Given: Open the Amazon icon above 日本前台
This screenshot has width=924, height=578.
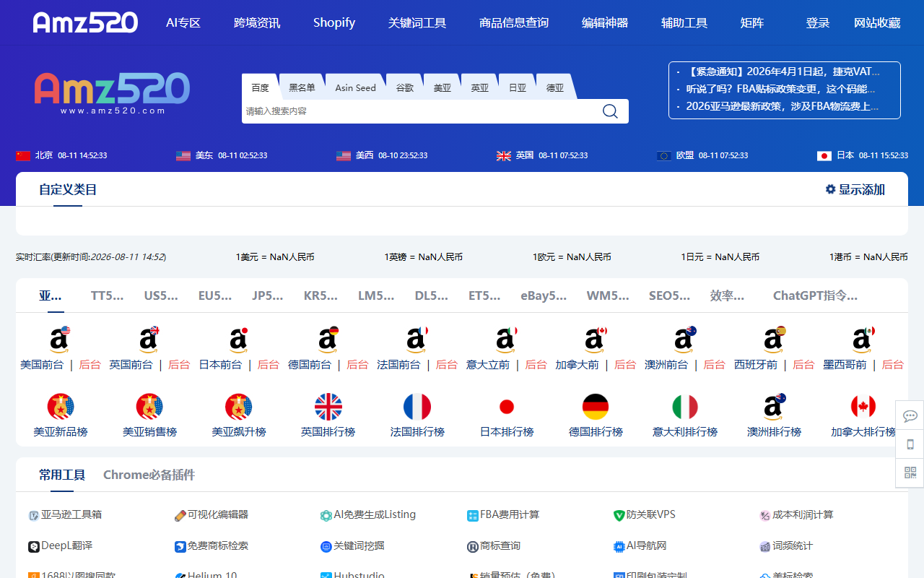Looking at the screenshot, I should click(x=239, y=340).
